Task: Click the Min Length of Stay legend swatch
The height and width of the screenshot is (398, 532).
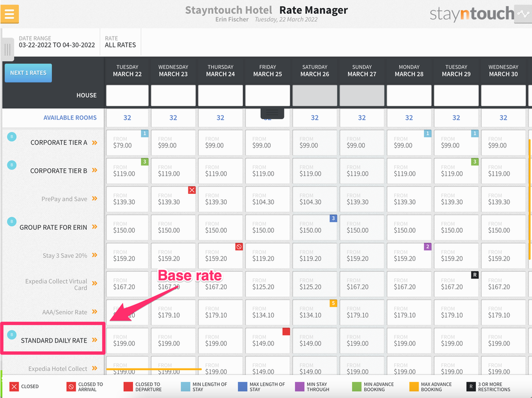Action: (186, 387)
